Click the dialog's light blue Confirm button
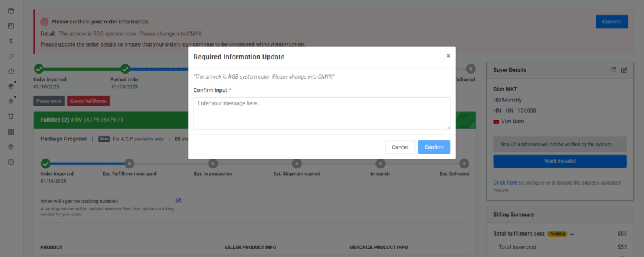The width and height of the screenshot is (644, 257). [x=434, y=147]
